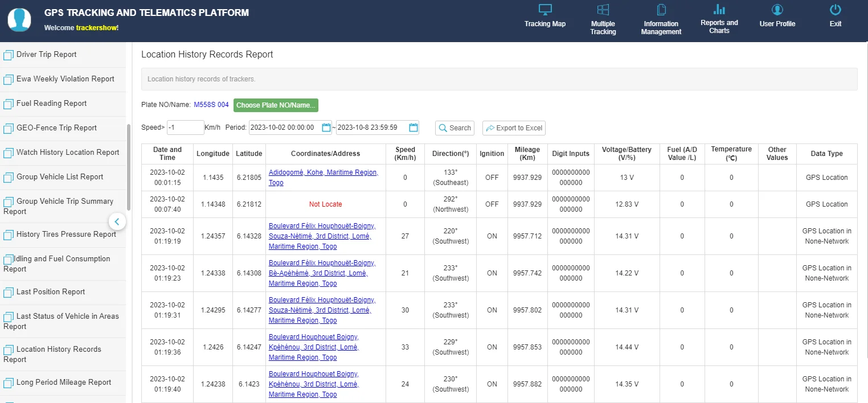
Task: Open the Tracking Map icon
Action: (545, 10)
